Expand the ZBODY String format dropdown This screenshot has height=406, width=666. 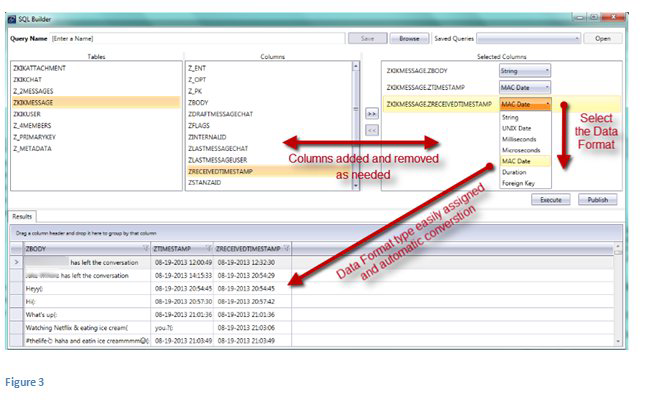pos(546,71)
